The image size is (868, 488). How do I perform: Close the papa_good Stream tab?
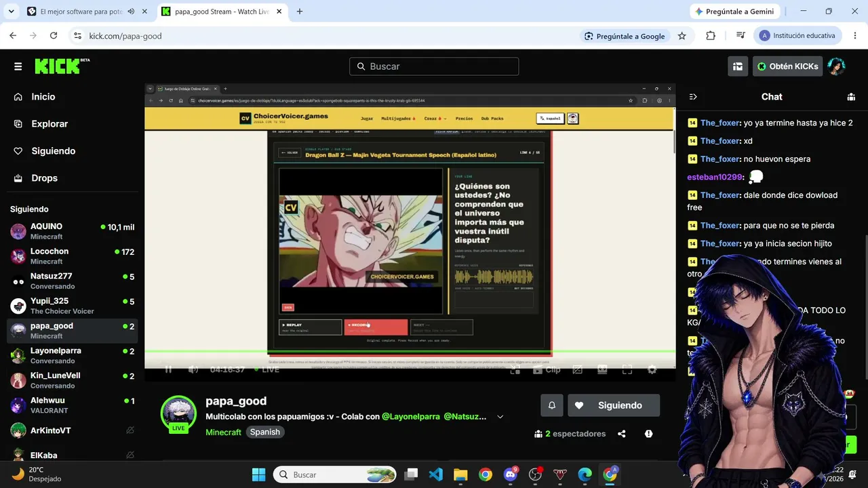(279, 12)
